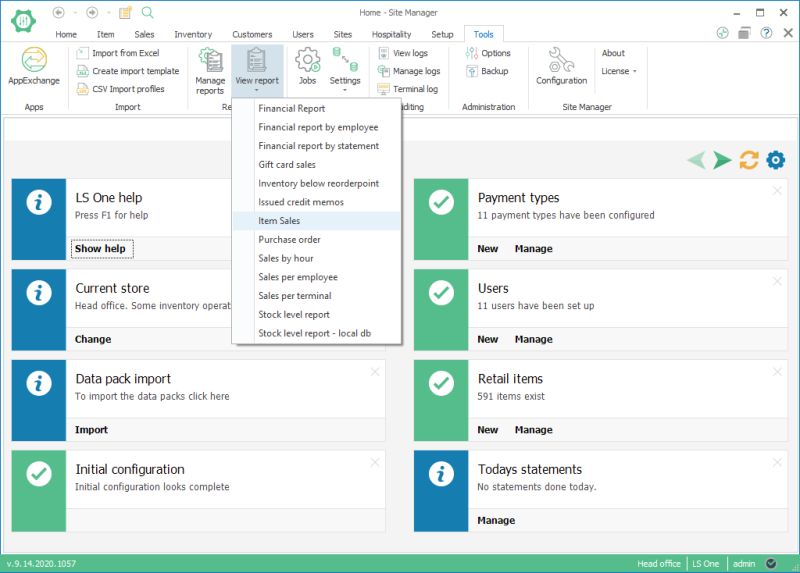Click the orange refresh dashboard icon
Image resolution: width=800 pixels, height=573 pixels.
(x=749, y=160)
